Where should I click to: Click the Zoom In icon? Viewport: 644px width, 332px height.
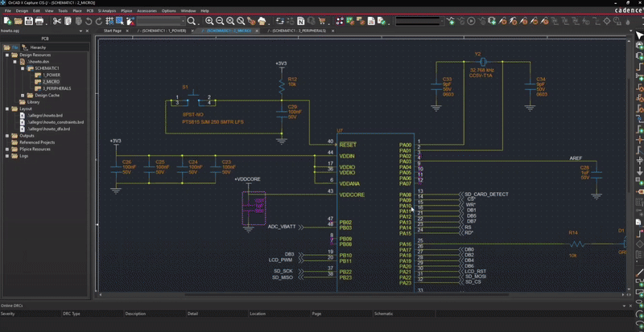coord(209,21)
